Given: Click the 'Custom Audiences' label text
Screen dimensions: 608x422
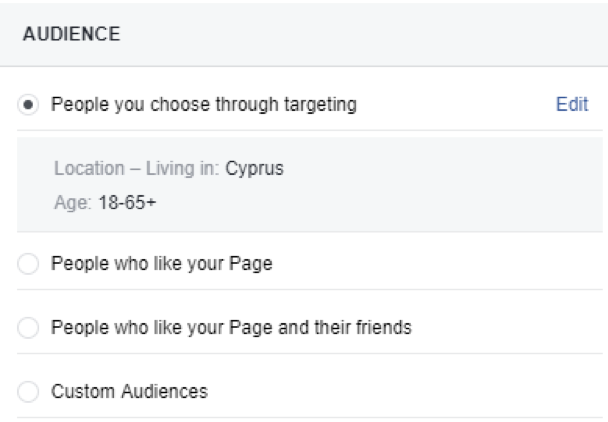Looking at the screenshot, I should coord(129,391).
